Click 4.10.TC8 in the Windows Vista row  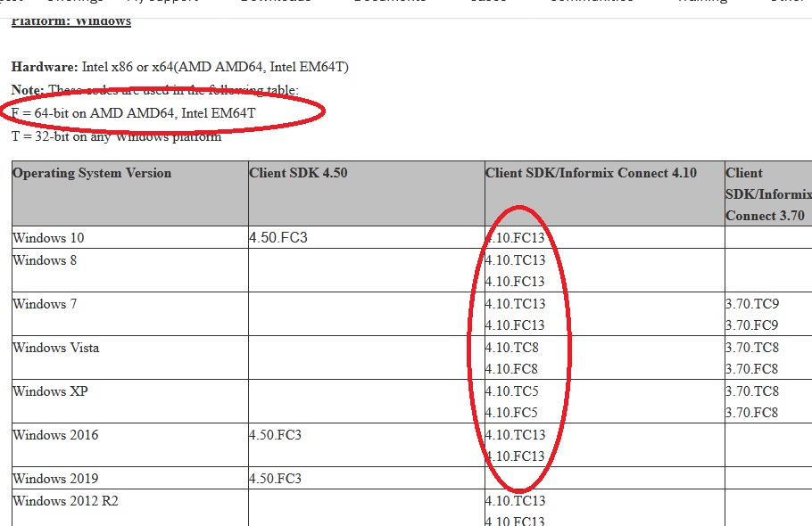coord(512,348)
